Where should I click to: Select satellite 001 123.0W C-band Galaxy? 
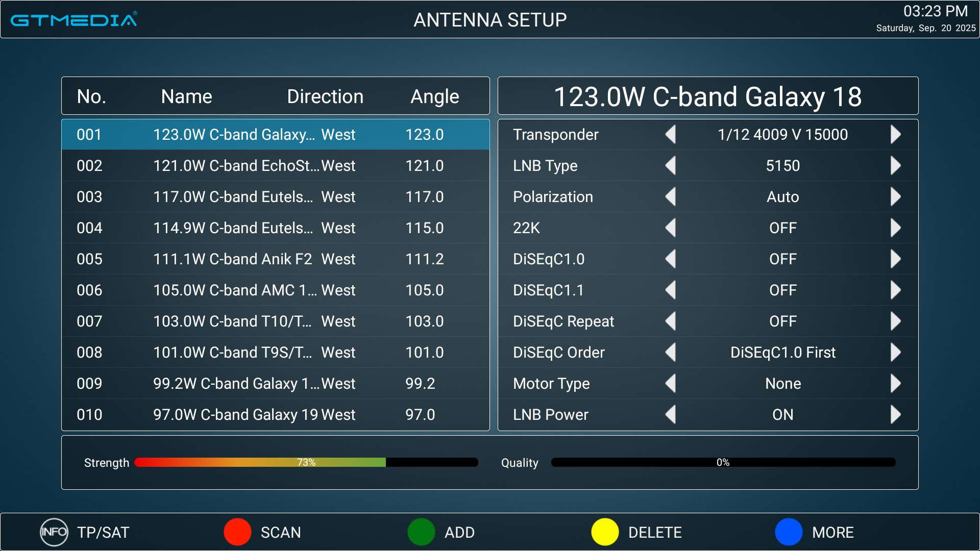(x=276, y=135)
